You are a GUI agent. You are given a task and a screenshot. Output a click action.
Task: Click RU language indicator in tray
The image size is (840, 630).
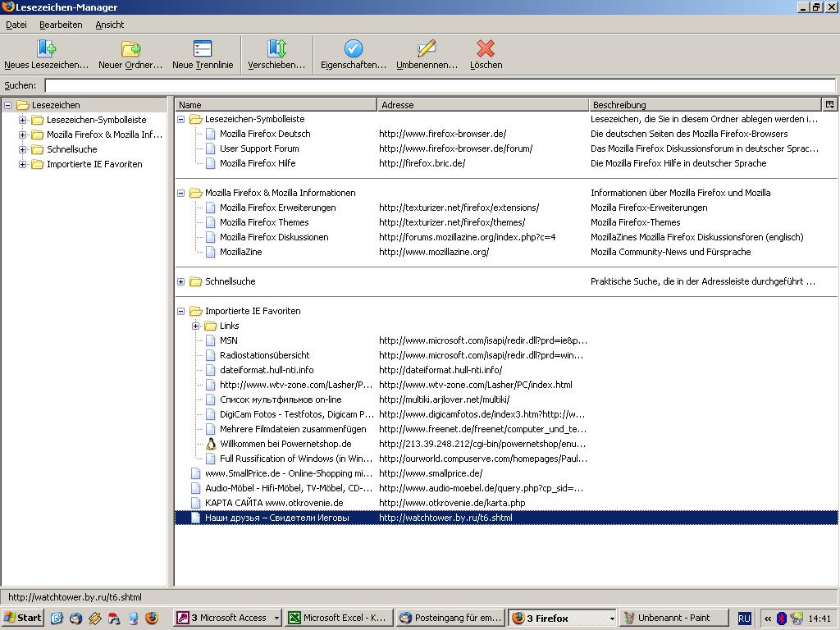(744, 619)
